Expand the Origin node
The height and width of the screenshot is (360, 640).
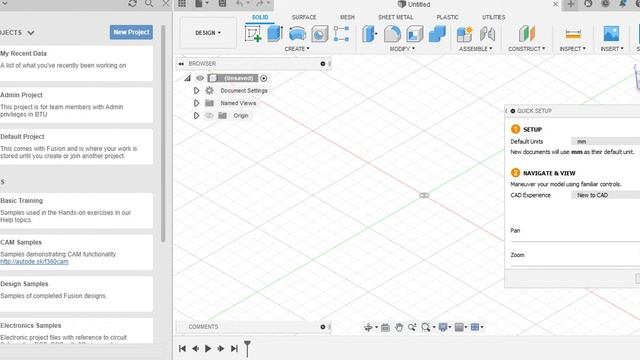pyautogui.click(x=196, y=116)
